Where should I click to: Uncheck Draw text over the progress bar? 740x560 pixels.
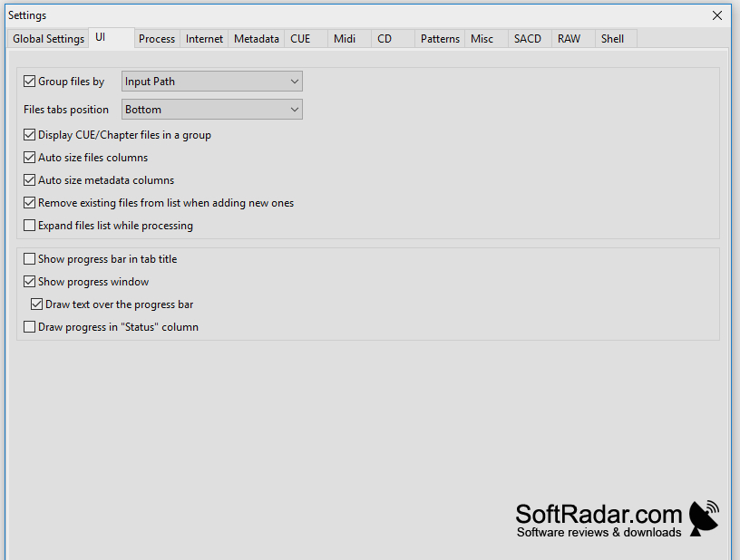click(37, 304)
